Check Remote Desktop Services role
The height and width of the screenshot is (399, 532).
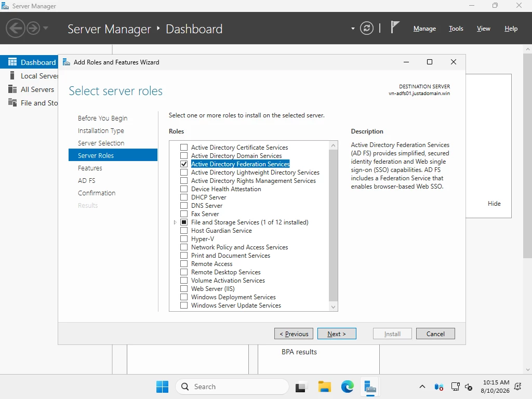click(184, 272)
